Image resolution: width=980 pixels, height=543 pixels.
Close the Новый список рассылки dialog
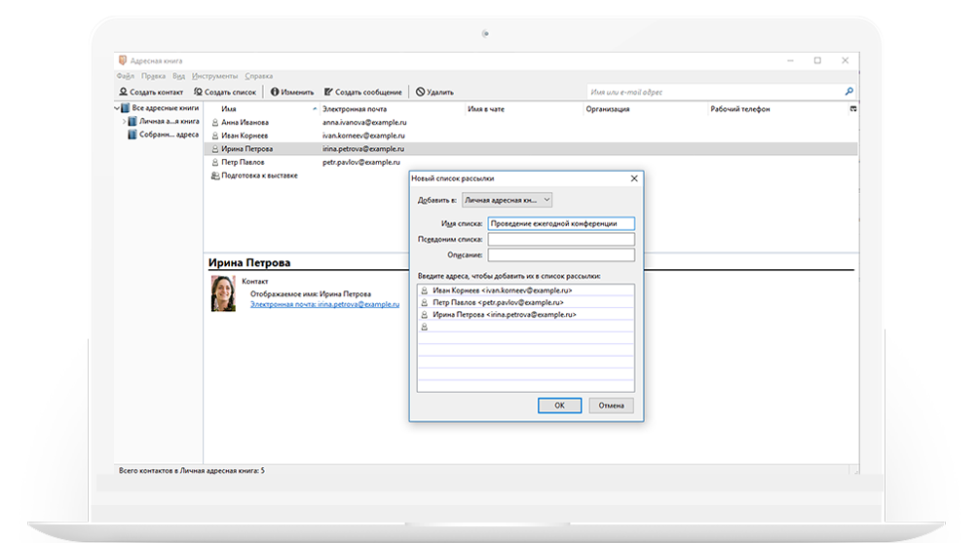click(x=634, y=178)
